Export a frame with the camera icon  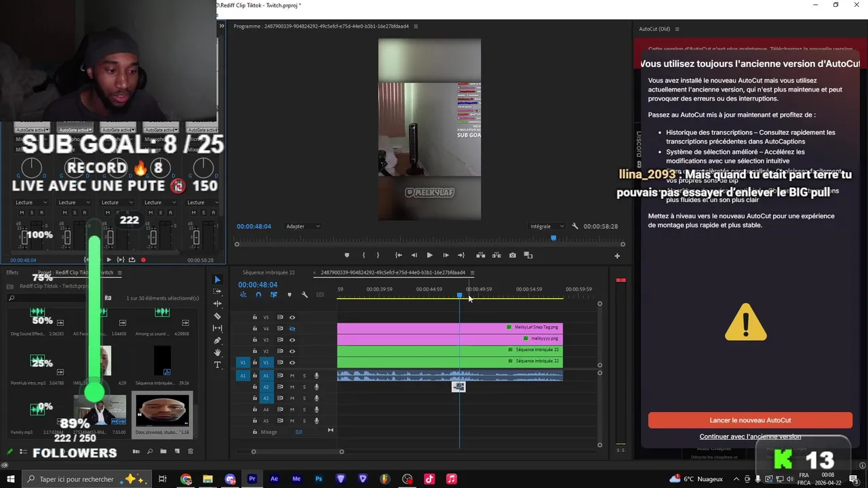[512, 256]
